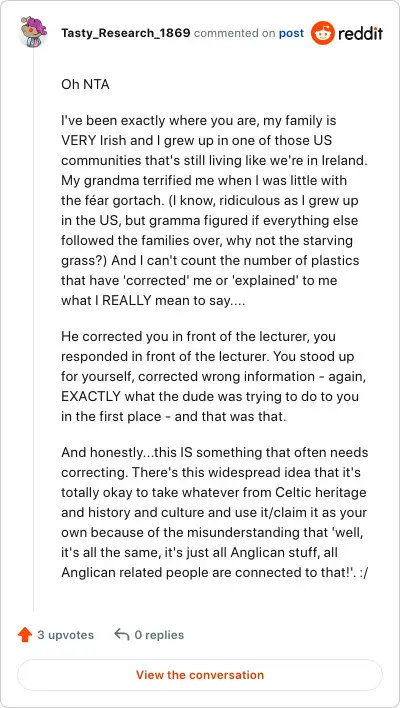
Task: Select the "3 upvotes" count label
Action: [65, 635]
